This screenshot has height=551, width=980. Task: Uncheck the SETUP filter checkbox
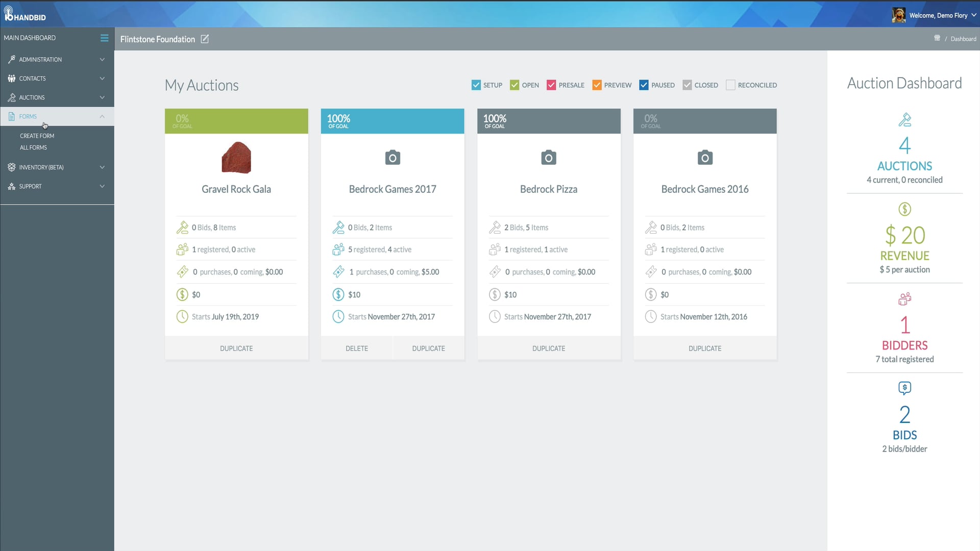click(x=476, y=85)
